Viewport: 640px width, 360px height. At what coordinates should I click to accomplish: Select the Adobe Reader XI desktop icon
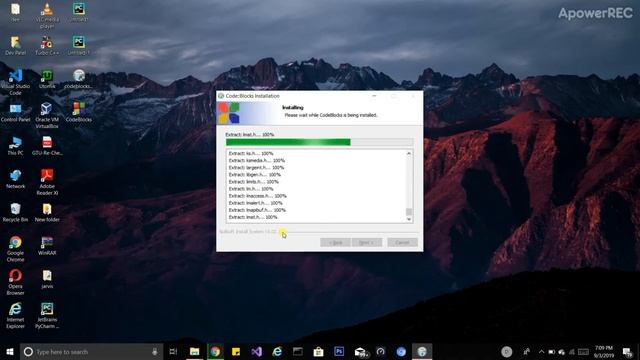coord(47,182)
